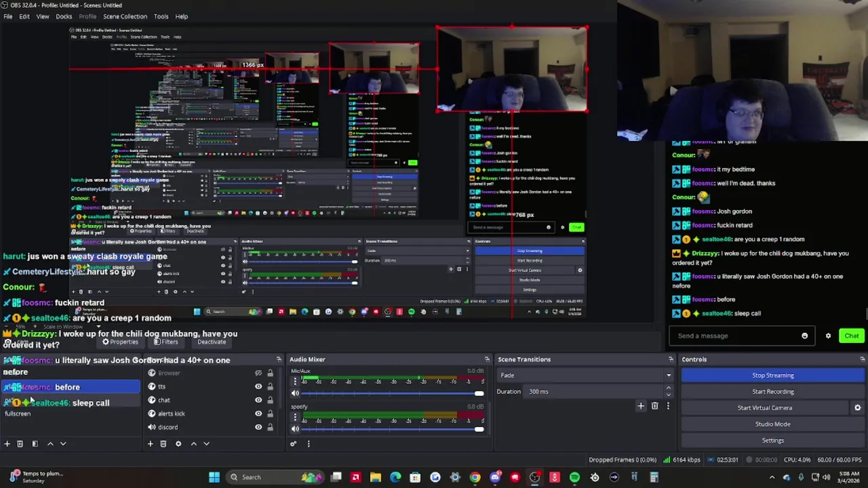The width and height of the screenshot is (868, 488).
Task: Open source properties gear in the Sources dock
Action: [178, 444]
